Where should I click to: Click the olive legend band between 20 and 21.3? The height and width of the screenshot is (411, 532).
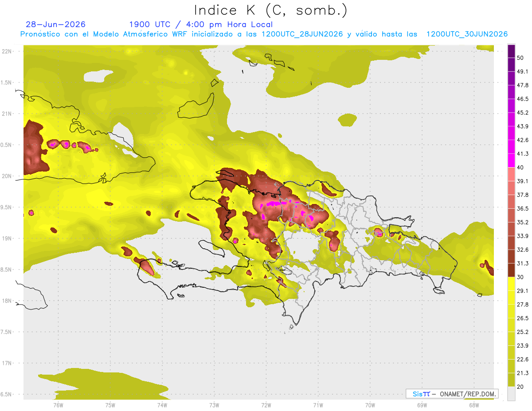[511, 380]
